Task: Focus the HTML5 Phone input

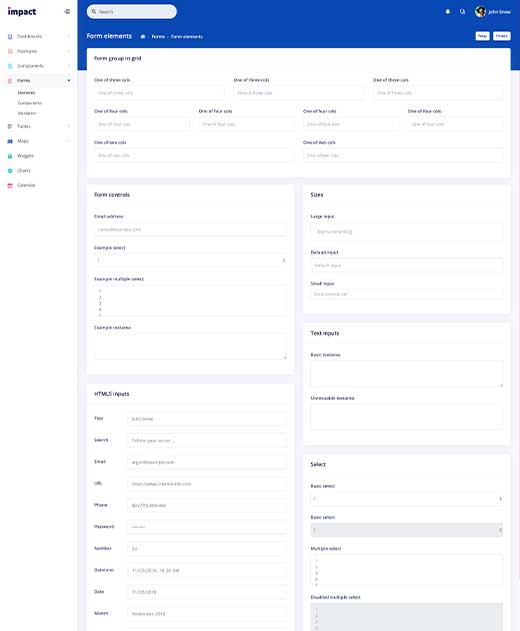Action: coord(207,505)
